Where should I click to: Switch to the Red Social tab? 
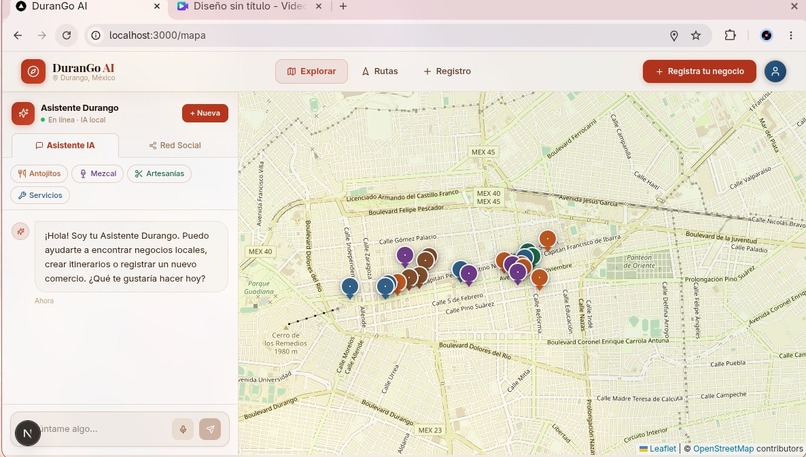click(175, 145)
